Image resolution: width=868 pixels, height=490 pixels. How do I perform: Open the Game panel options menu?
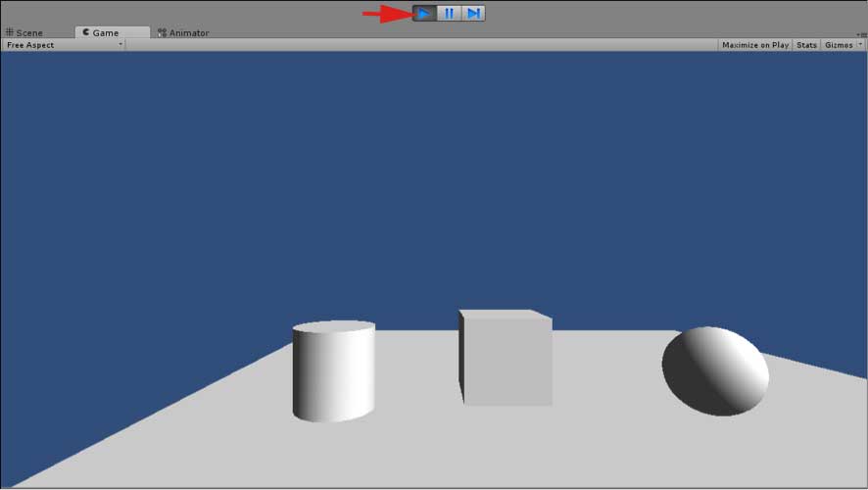pos(862,34)
